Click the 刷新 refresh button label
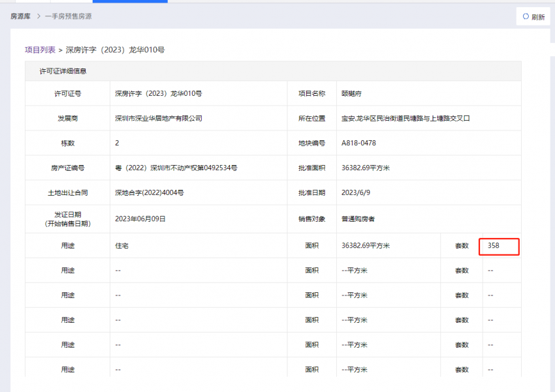 point(538,18)
